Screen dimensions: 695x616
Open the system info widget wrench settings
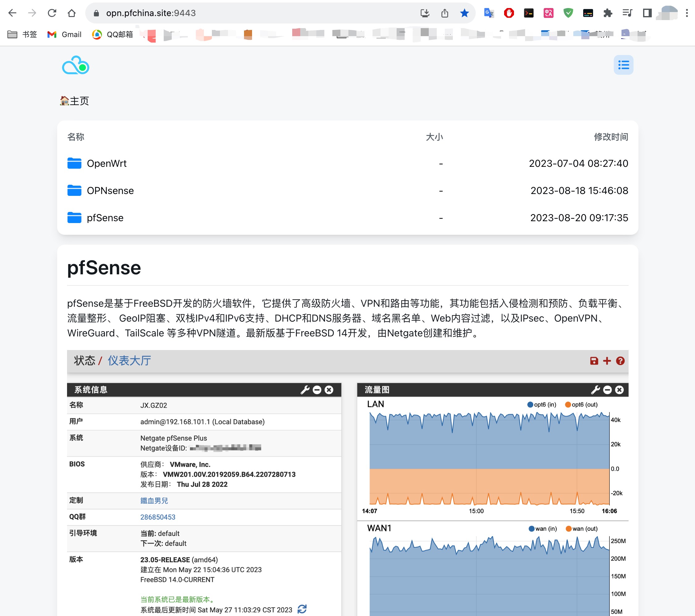tap(305, 390)
